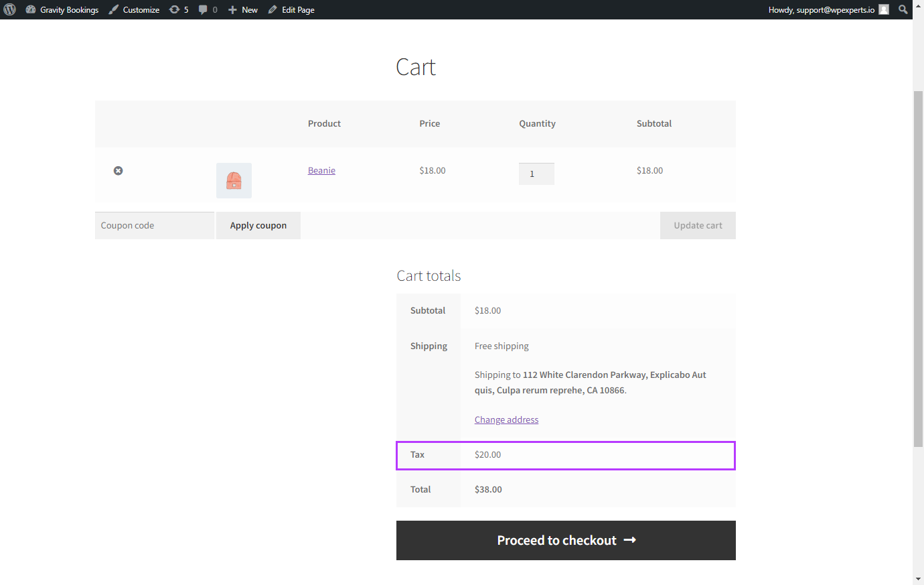Click the Apply coupon button

(258, 225)
